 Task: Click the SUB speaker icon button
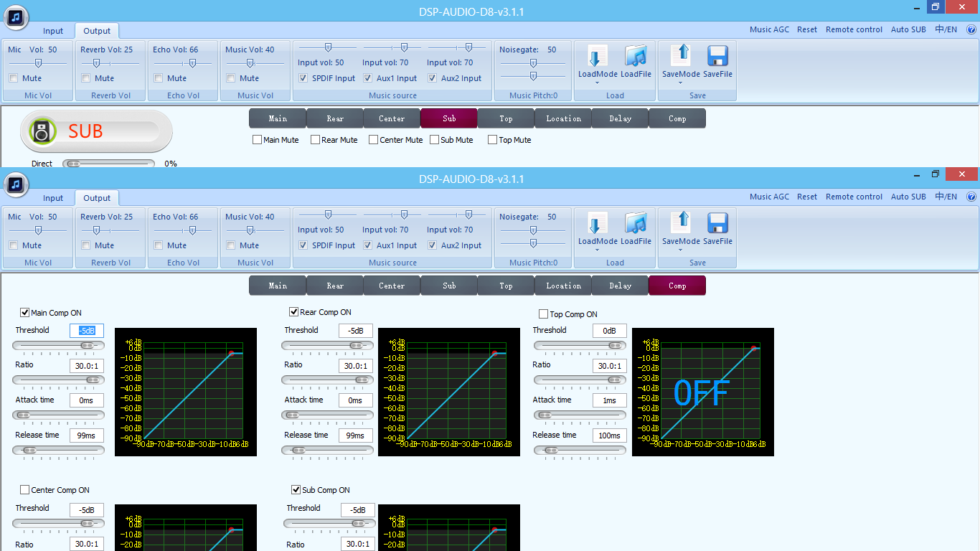point(42,131)
